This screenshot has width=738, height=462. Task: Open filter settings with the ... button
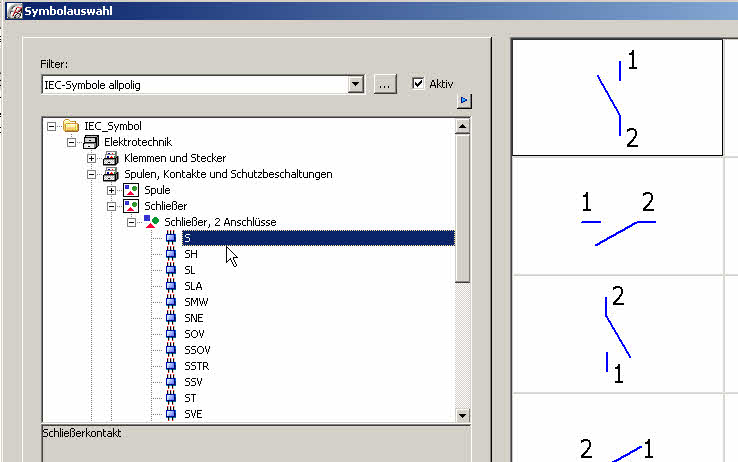(385, 85)
